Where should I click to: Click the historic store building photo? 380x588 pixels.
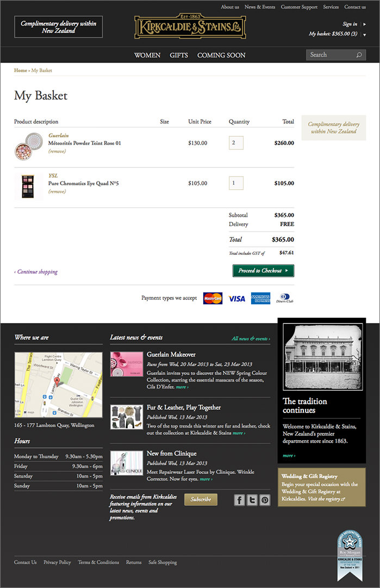(x=323, y=357)
